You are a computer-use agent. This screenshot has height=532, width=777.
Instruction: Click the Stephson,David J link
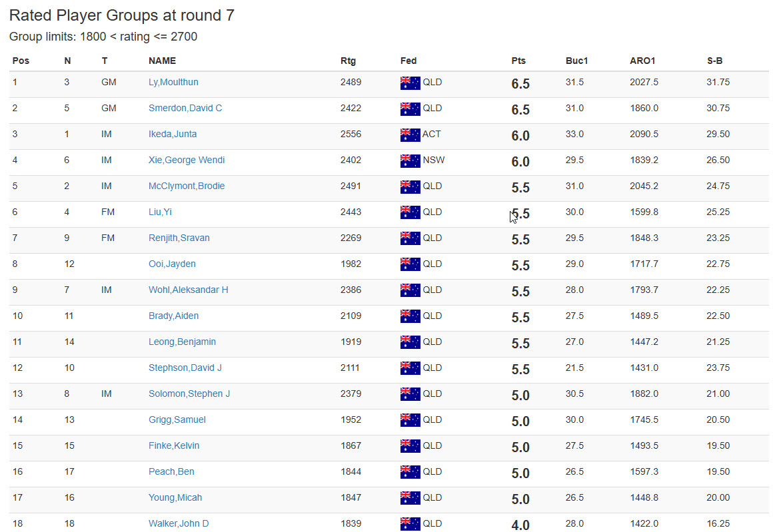tap(185, 368)
